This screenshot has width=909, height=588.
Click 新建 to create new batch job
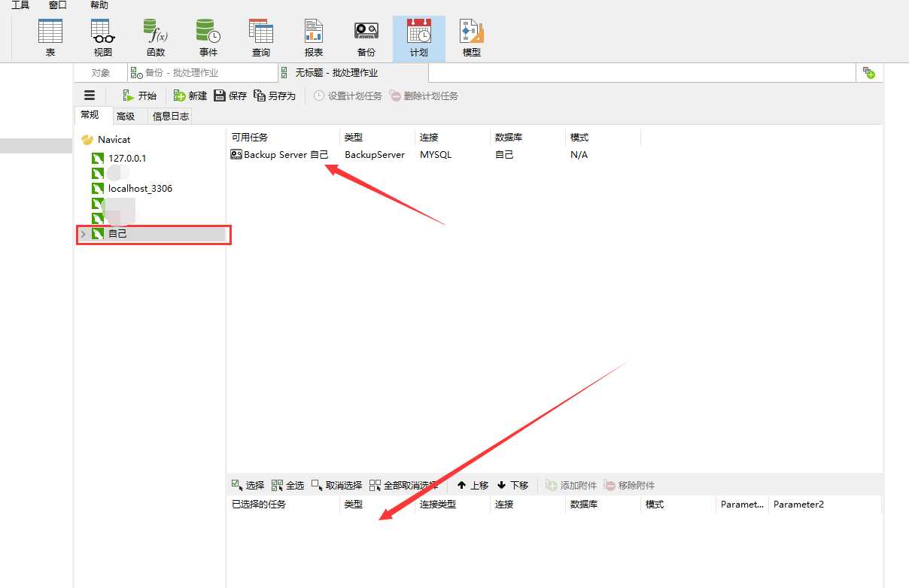[190, 95]
